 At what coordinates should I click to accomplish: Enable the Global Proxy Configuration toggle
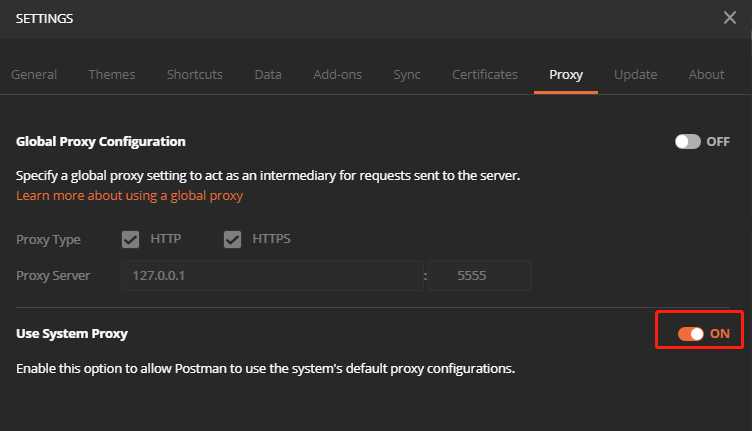pyautogui.click(x=688, y=141)
